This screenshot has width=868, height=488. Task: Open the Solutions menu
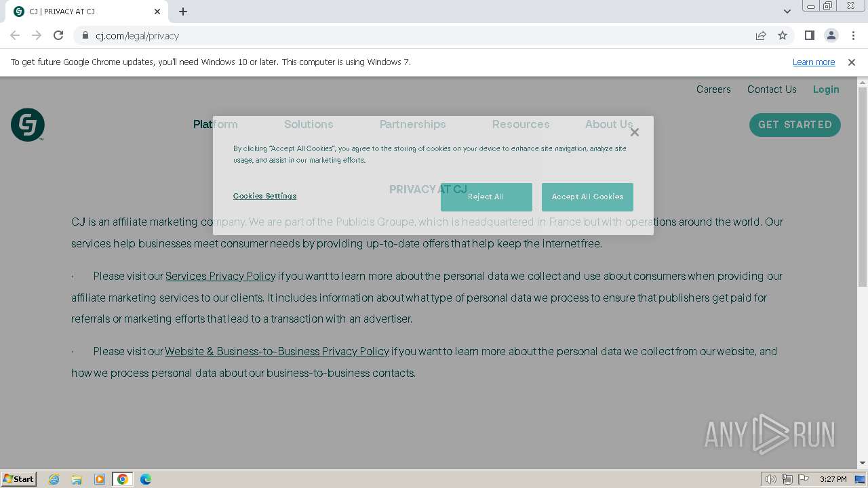point(309,125)
